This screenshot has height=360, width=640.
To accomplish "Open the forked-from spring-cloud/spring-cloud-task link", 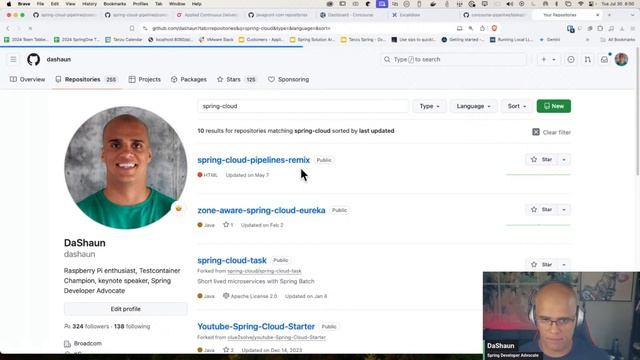I will coord(264,271).
